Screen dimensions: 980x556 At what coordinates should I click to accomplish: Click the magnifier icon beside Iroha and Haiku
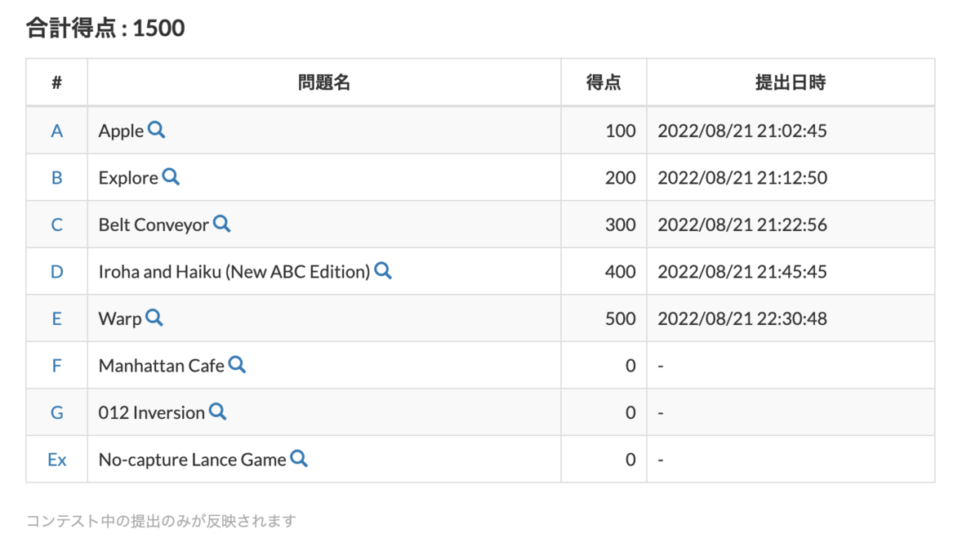pos(383,271)
